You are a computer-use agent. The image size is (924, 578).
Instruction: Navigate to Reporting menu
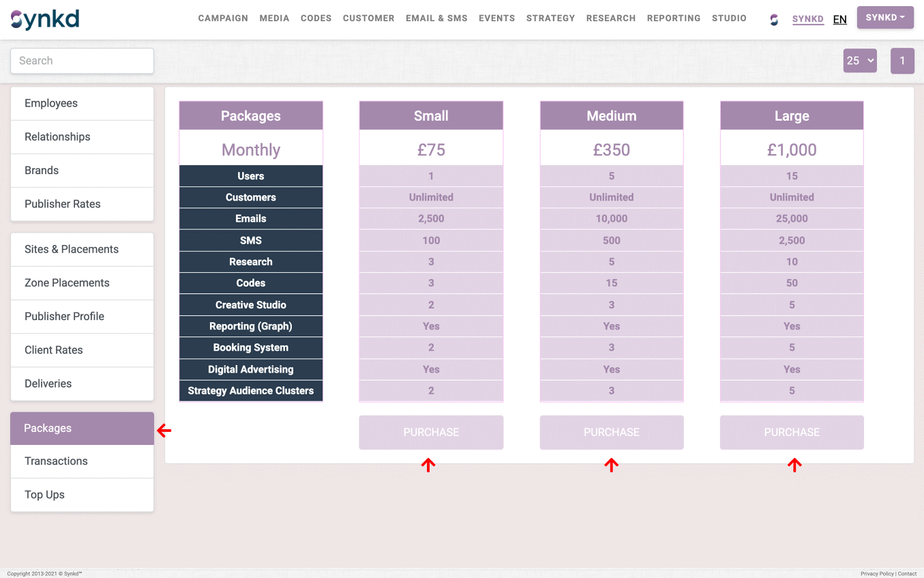[x=673, y=18]
